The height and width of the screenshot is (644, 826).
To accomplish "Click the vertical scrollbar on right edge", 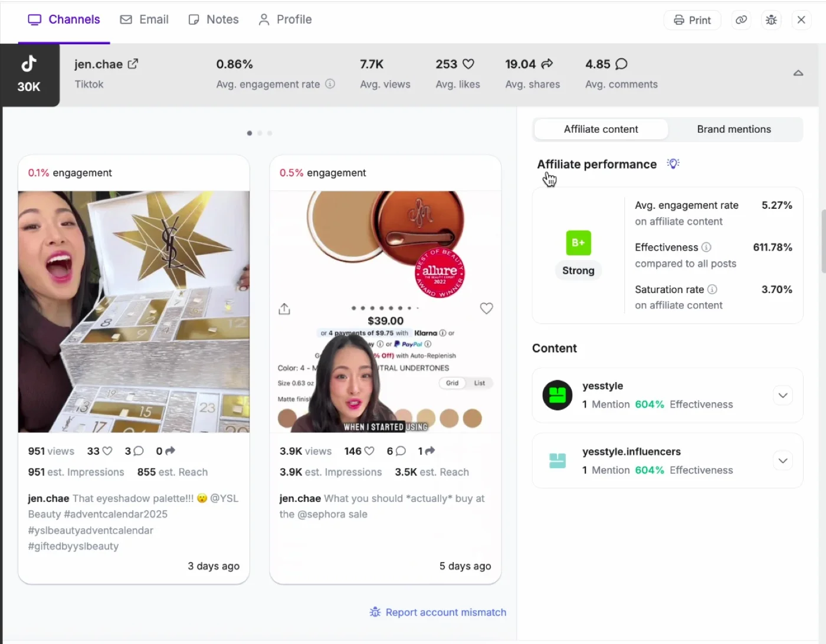I will pos(823,242).
